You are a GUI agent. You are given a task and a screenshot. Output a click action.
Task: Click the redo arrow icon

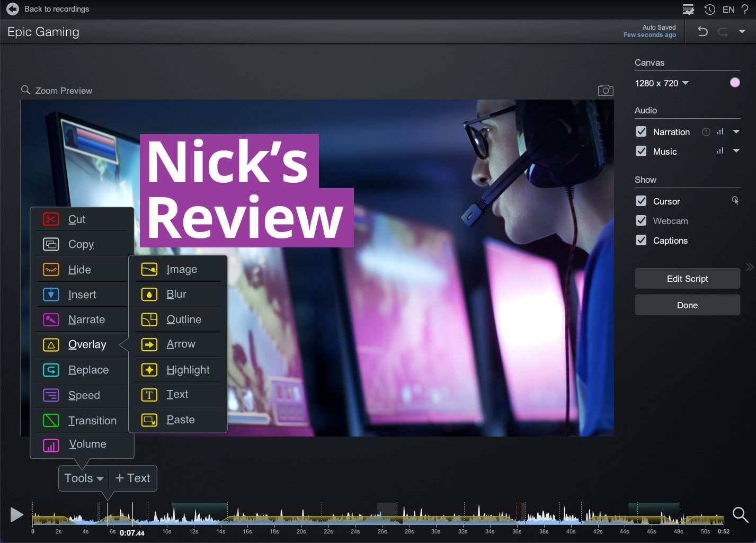(723, 32)
